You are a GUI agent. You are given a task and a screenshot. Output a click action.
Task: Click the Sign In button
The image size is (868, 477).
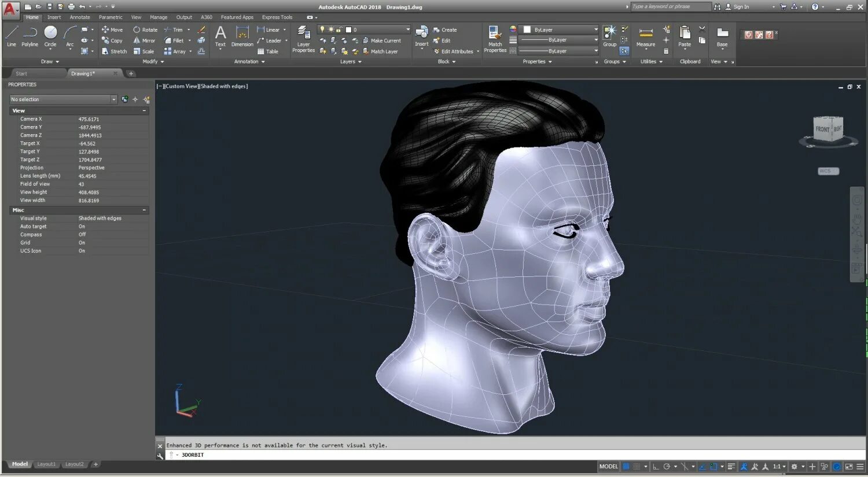[741, 7]
